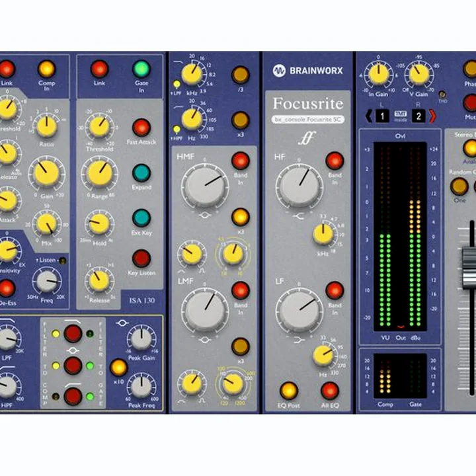Click the large HF gain knob

[299, 186]
